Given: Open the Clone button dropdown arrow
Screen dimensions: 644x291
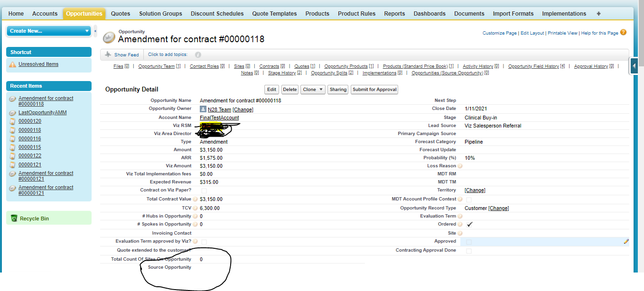Looking at the screenshot, I should pyautogui.click(x=321, y=90).
